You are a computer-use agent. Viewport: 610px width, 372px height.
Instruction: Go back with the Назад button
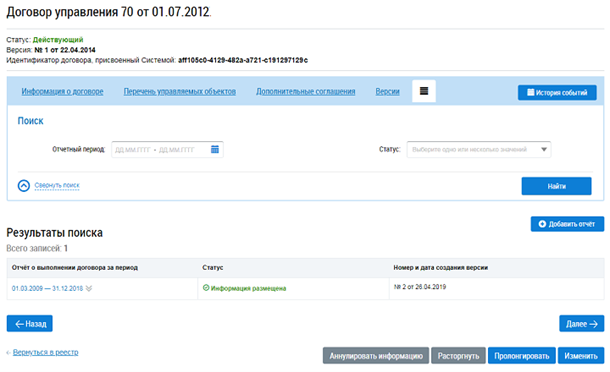point(30,324)
